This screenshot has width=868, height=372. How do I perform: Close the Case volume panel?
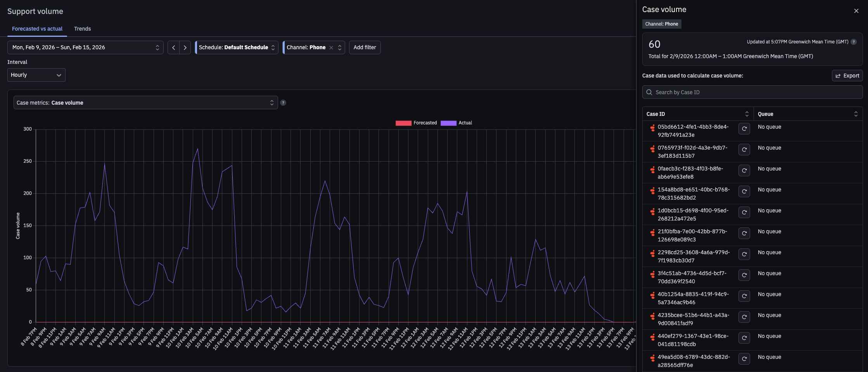pos(856,11)
